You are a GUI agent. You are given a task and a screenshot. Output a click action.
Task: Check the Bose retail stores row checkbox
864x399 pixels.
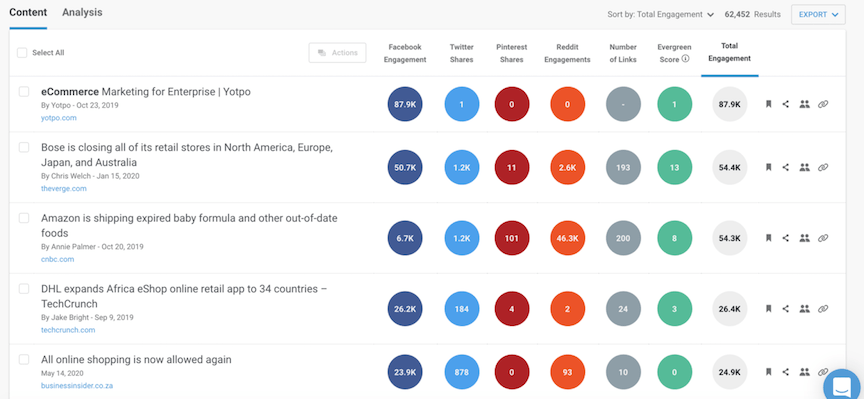(24, 147)
